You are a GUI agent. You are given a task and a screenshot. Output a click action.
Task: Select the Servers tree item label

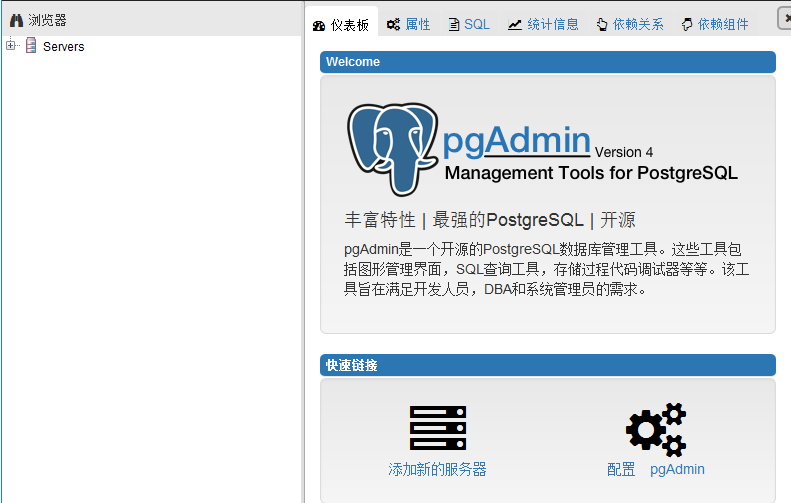tap(64, 46)
